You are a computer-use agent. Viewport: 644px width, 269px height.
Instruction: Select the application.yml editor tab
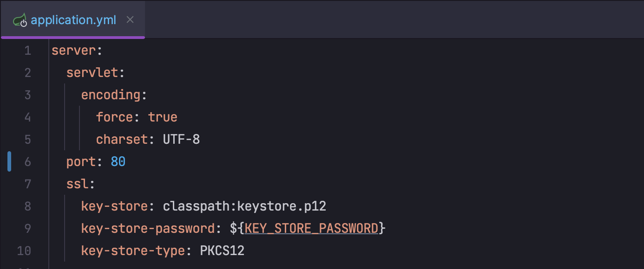pyautogui.click(x=73, y=20)
